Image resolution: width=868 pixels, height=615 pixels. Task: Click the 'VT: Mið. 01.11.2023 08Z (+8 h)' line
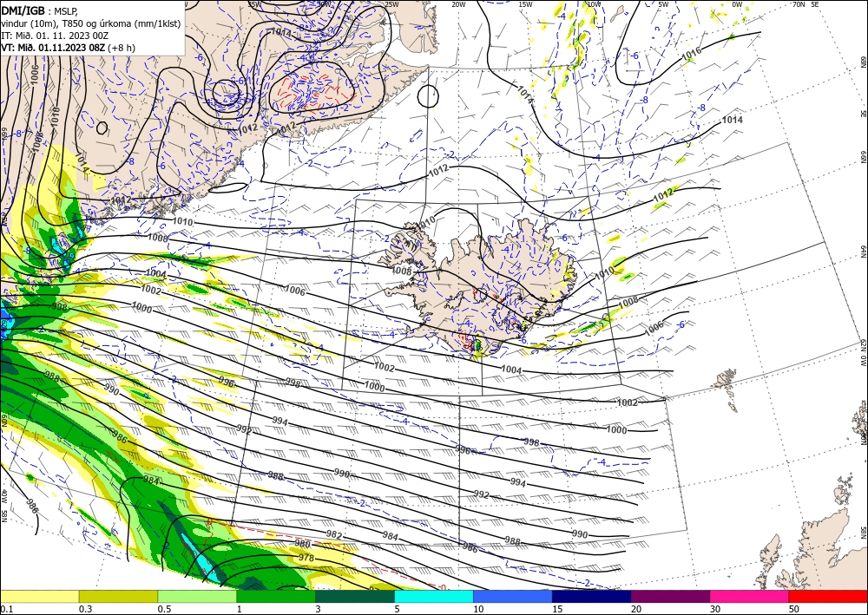[x=68, y=48]
